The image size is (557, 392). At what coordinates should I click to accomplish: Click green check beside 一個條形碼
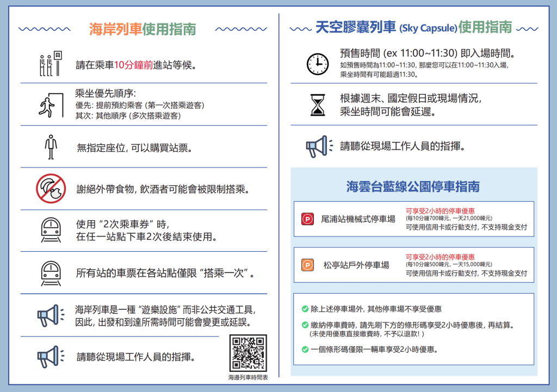pos(305,350)
